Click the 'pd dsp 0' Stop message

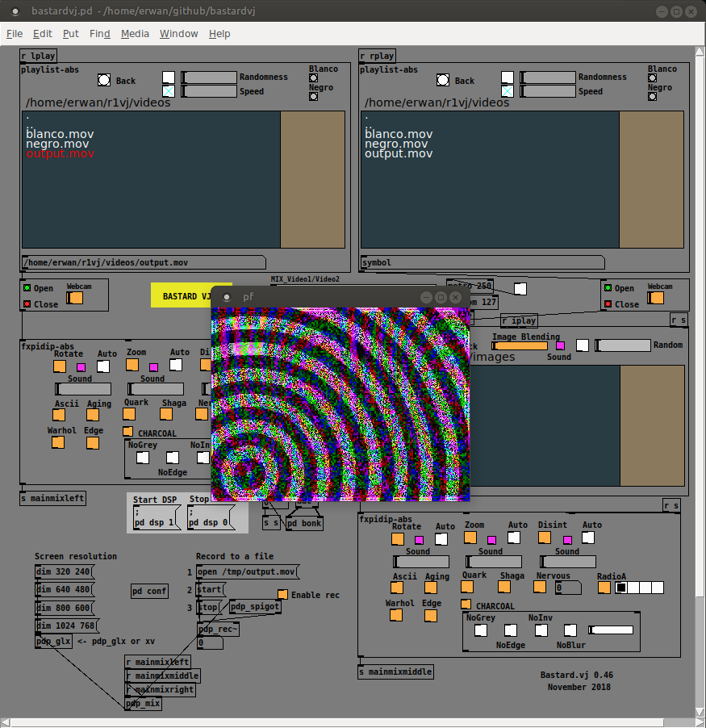[211, 518]
